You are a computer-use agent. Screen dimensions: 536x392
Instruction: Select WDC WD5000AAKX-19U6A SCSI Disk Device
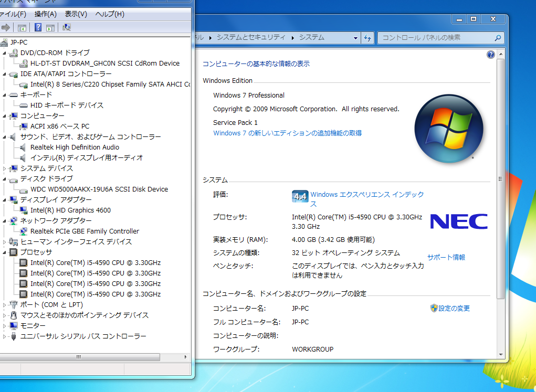point(99,189)
